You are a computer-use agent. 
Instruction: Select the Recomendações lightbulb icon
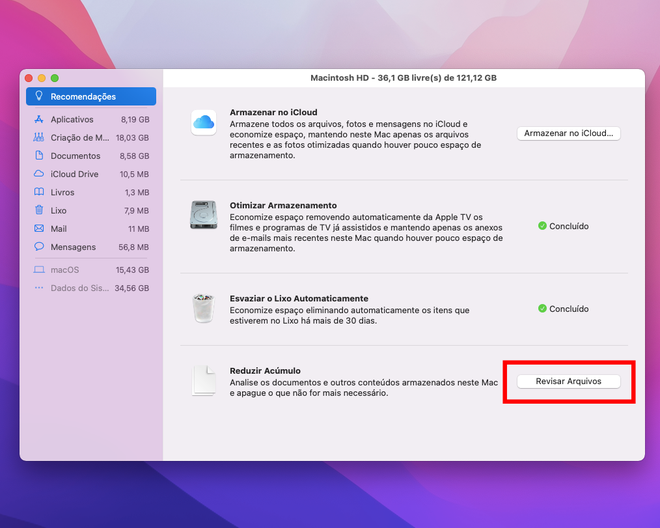coord(39,96)
